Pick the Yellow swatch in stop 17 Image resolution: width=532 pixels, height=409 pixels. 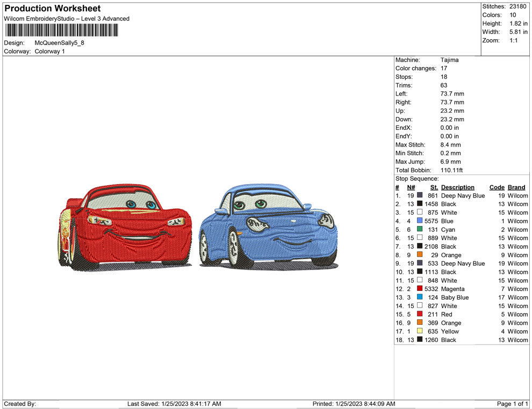tap(420, 331)
